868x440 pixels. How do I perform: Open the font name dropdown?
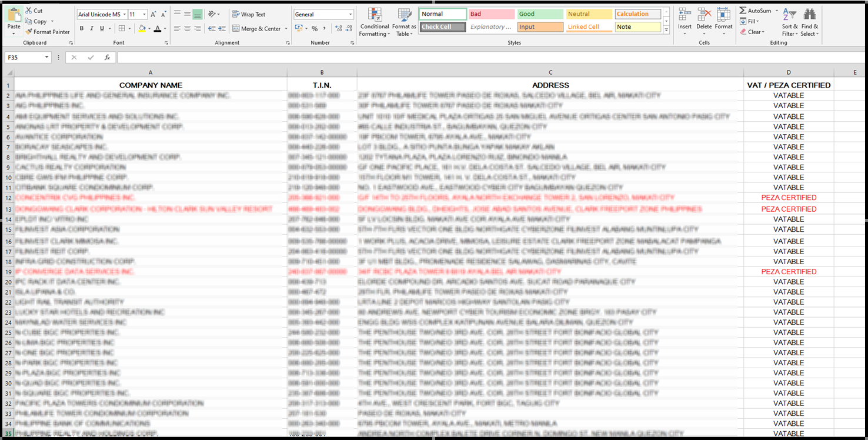(x=123, y=14)
